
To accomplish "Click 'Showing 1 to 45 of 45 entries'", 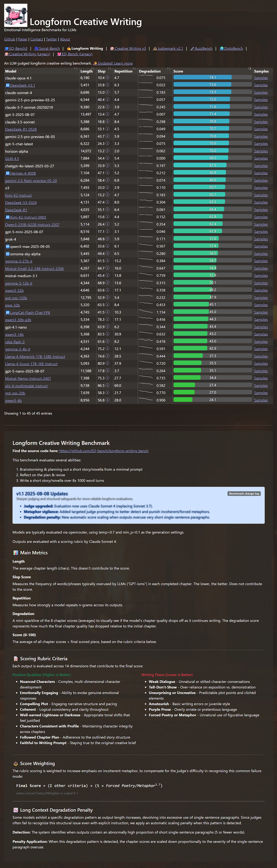I will pyautogui.click(x=28, y=413).
